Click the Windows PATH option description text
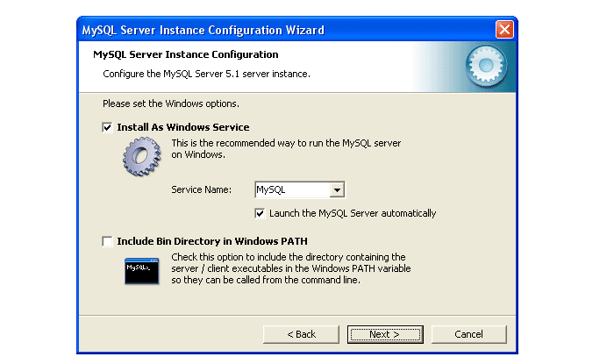This screenshot has height=364, width=614. click(x=290, y=268)
